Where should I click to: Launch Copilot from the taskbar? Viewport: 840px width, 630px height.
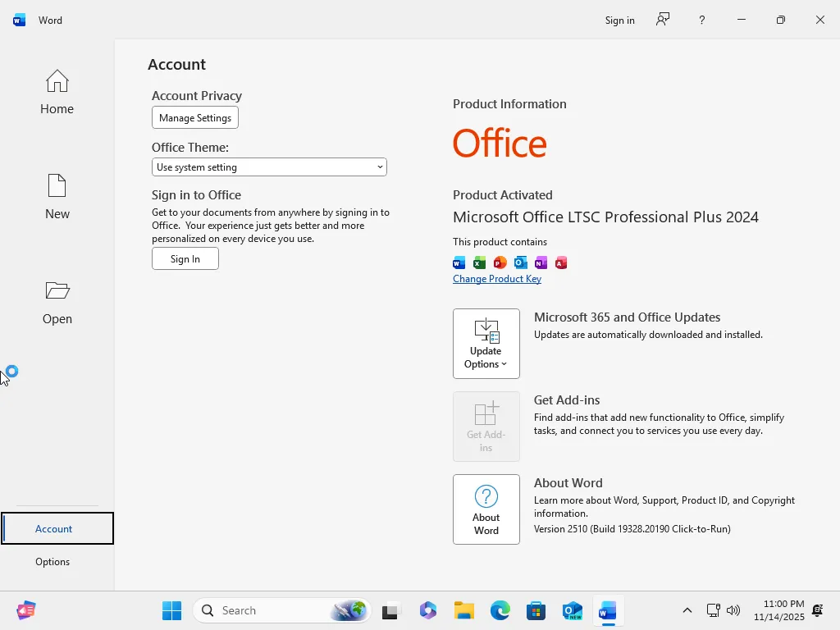(427, 610)
